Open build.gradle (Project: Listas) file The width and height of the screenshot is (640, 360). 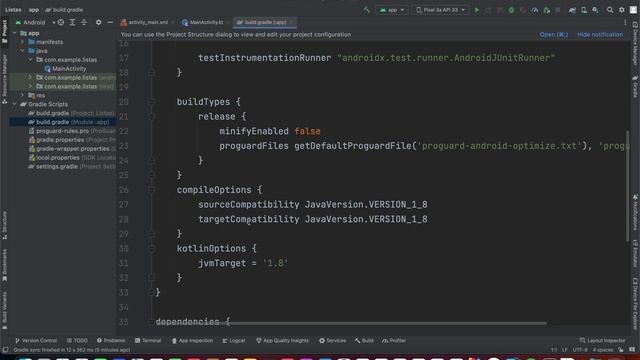pyautogui.click(x=71, y=113)
